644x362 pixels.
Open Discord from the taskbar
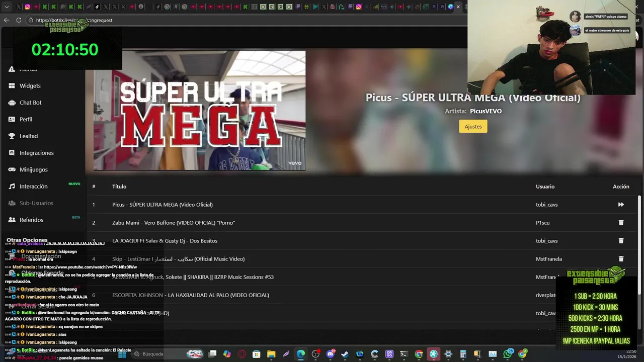pos(331,354)
